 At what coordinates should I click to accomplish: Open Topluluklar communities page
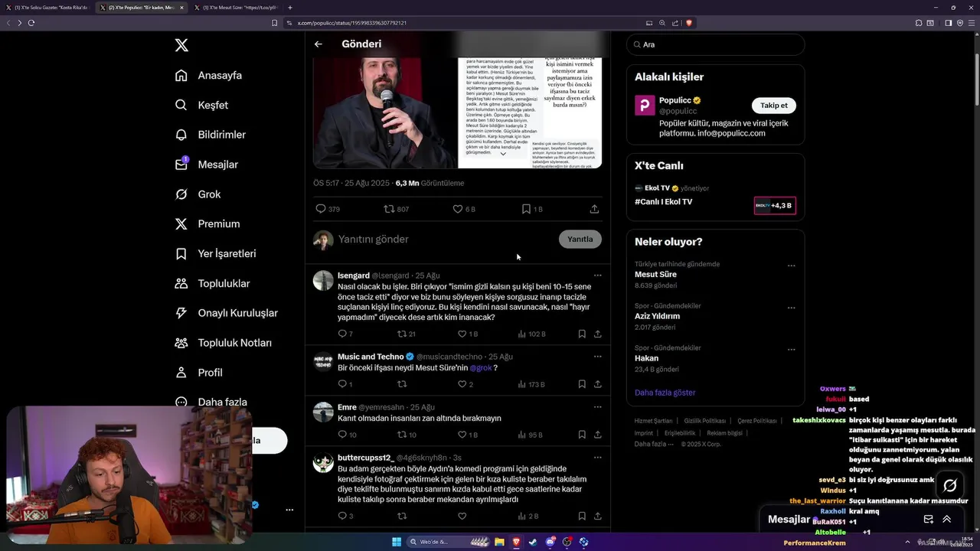[212, 283]
